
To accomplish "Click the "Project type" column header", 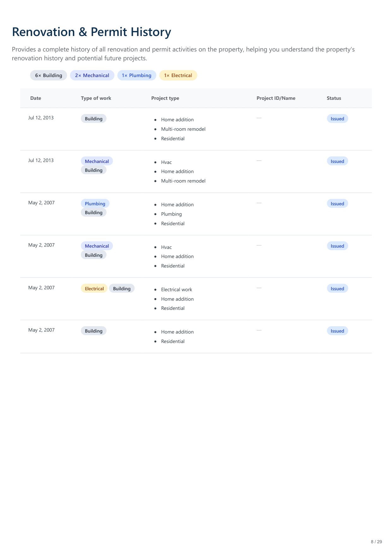I will click(x=165, y=98).
